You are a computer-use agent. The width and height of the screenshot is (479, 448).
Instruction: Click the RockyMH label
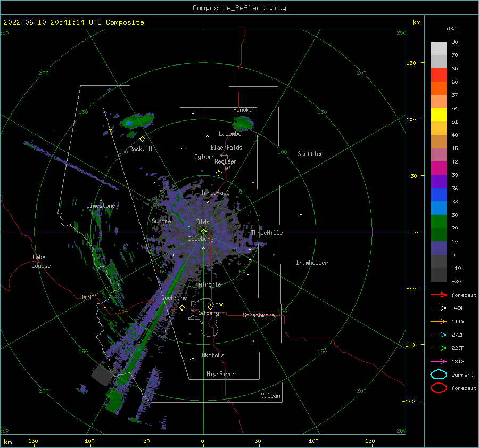coord(141,149)
